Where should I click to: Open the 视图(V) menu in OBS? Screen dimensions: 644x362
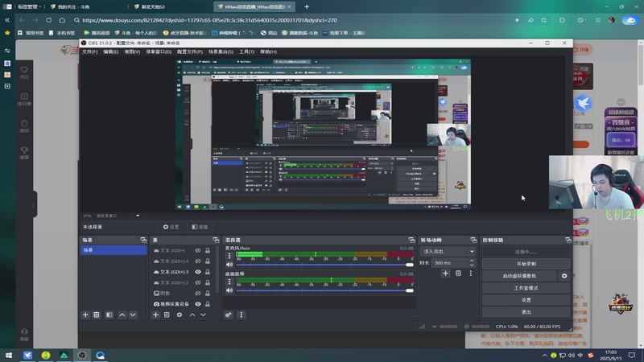tap(132, 51)
